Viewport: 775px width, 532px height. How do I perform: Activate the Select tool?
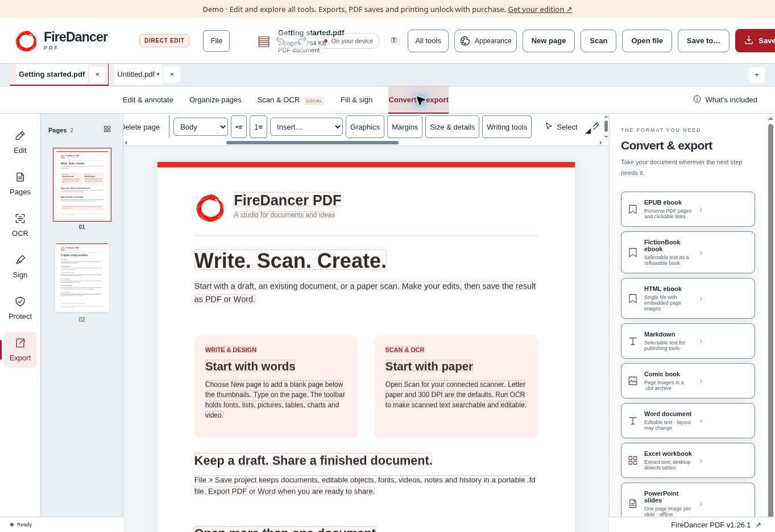(x=561, y=127)
